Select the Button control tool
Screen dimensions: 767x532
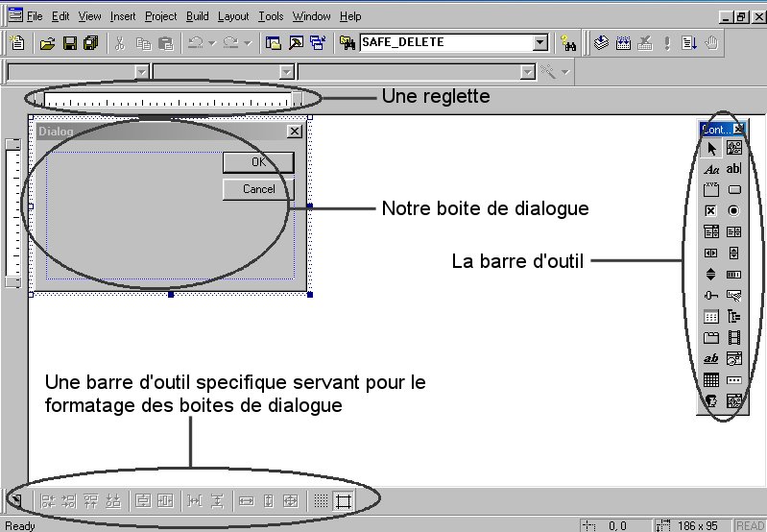pos(733,190)
